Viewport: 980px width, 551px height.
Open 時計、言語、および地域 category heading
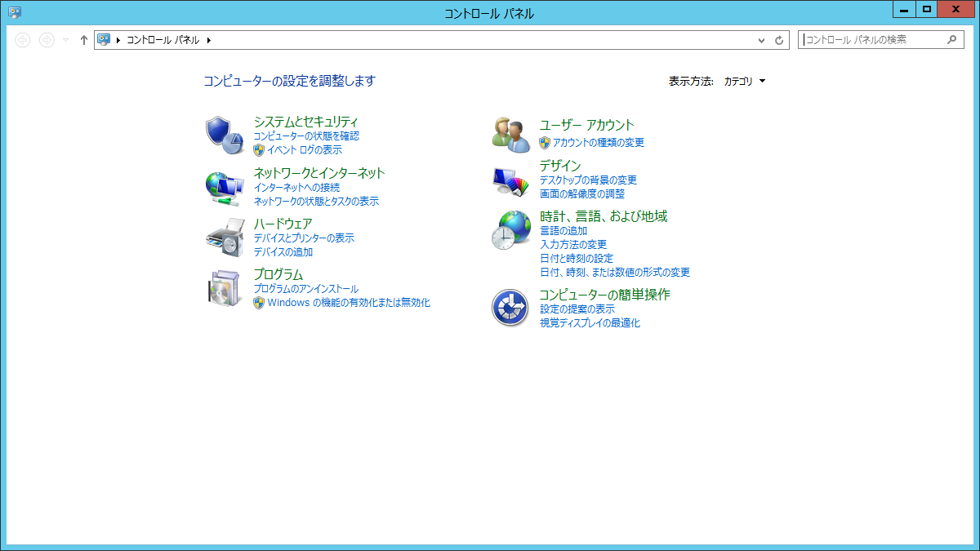click(604, 216)
